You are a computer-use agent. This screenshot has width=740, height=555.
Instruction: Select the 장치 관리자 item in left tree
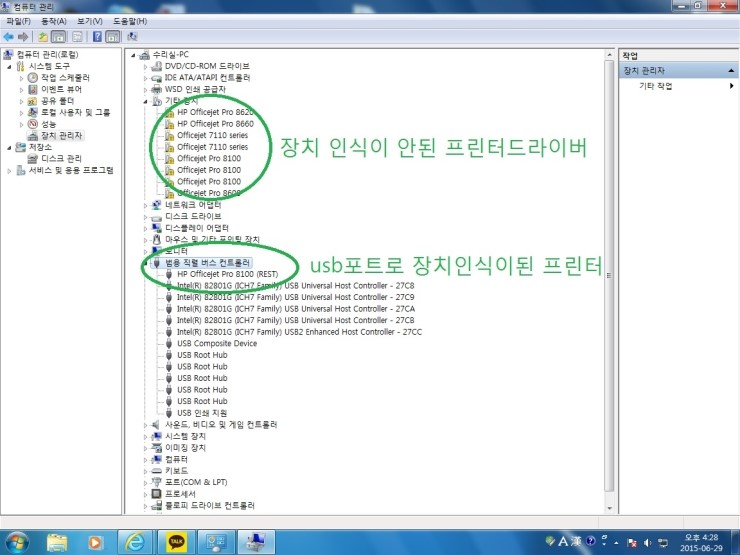(x=62, y=135)
